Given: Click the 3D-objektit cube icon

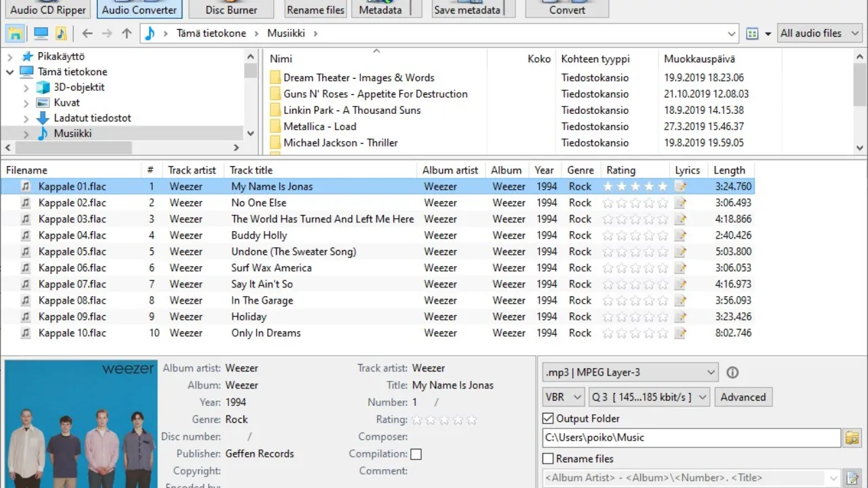Looking at the screenshot, I should 43,87.
